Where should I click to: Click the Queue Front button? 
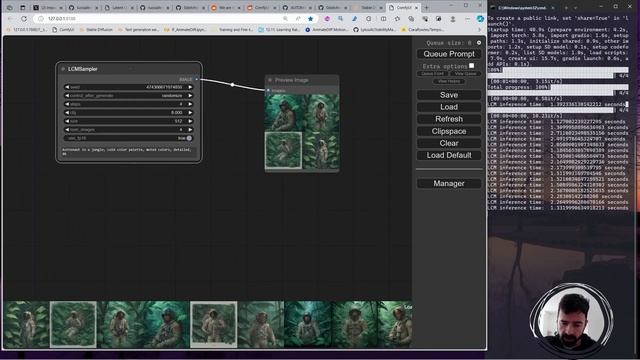(432, 73)
